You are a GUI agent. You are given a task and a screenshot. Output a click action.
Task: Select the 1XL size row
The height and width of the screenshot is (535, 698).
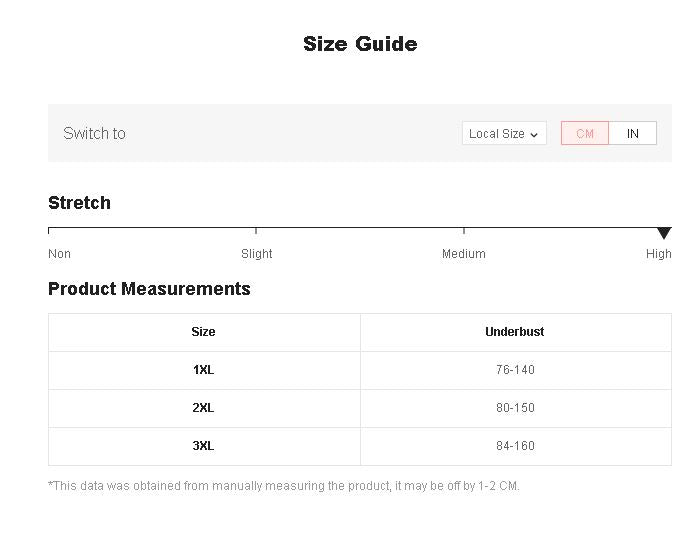pyautogui.click(x=204, y=370)
